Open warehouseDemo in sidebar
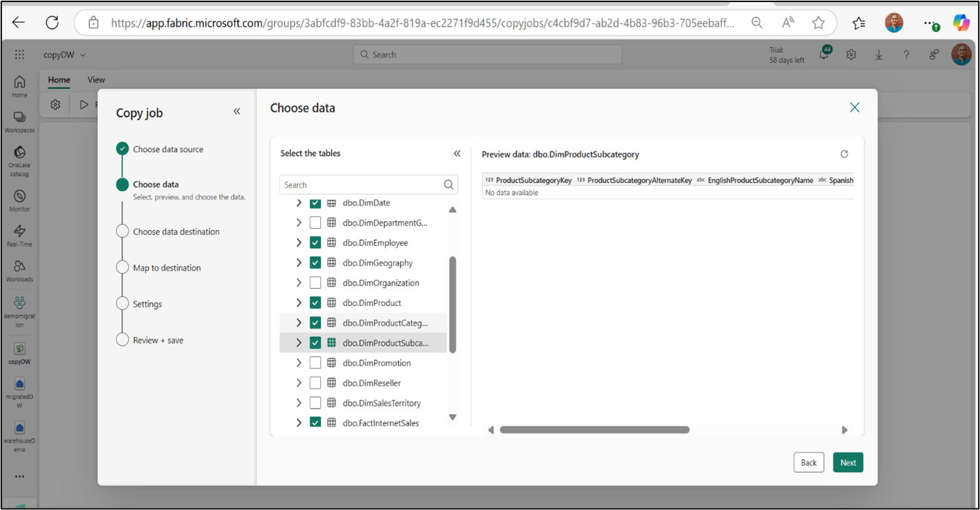This screenshot has height=510, width=980. [x=19, y=436]
